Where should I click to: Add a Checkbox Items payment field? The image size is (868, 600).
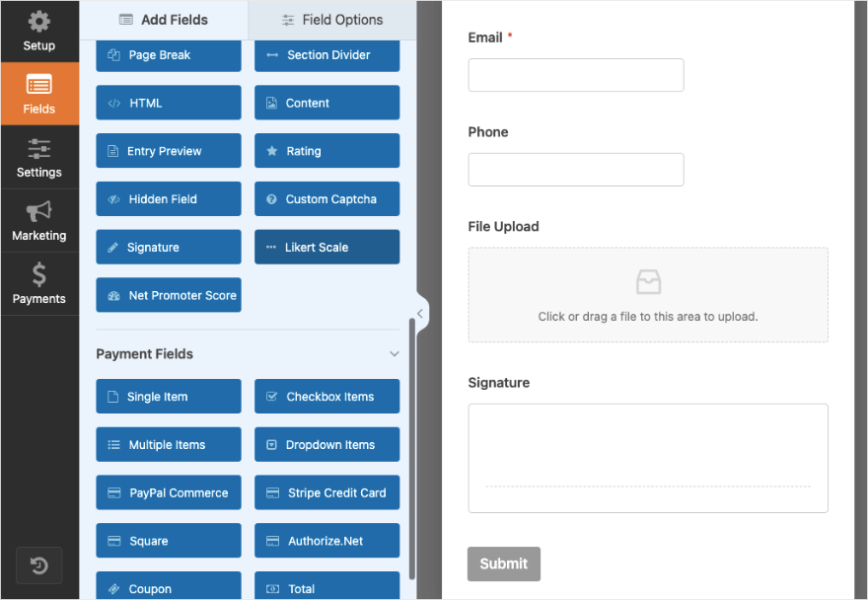point(326,397)
